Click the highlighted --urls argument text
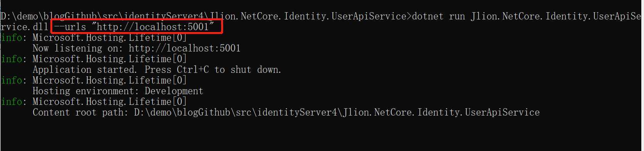644x151 pixels. click(136, 27)
